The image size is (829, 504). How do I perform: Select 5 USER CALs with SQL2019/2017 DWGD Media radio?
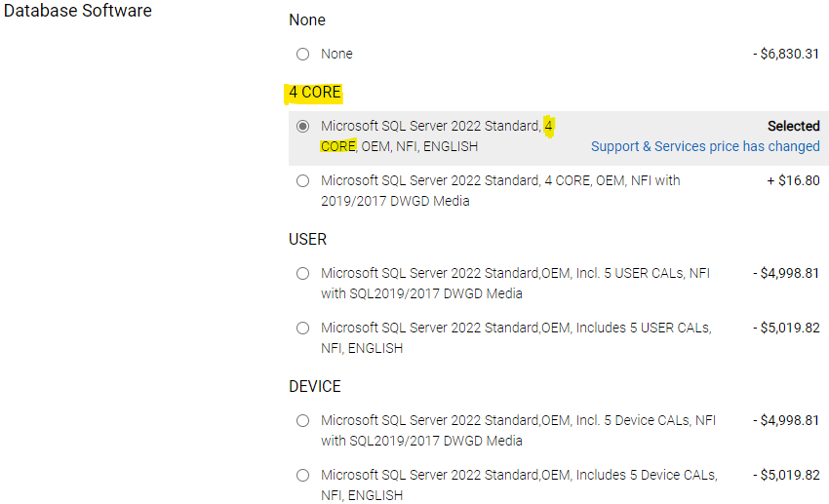[302, 274]
